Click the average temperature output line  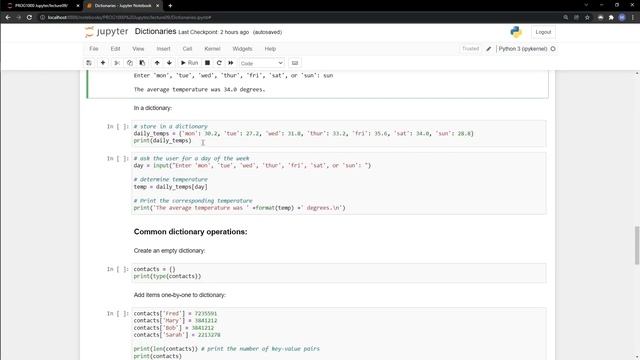tap(199, 89)
